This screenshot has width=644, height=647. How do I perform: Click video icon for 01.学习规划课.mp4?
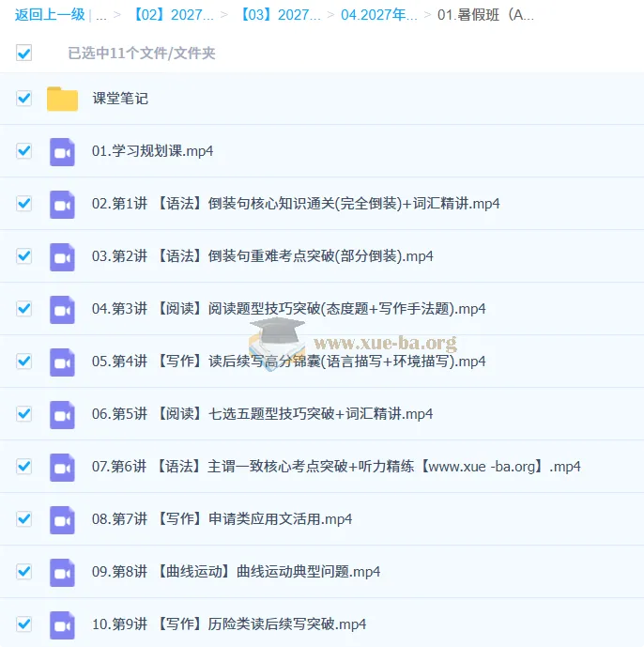[62, 152]
